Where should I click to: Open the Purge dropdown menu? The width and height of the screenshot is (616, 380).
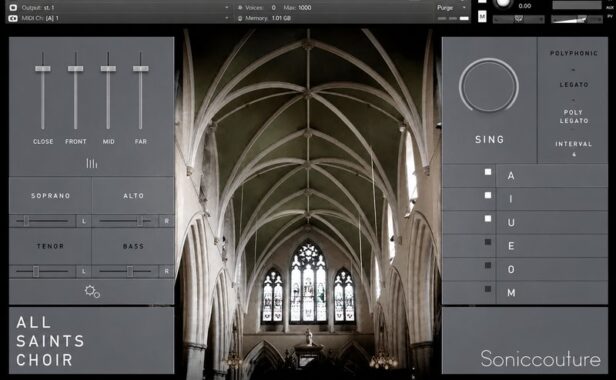click(451, 7)
